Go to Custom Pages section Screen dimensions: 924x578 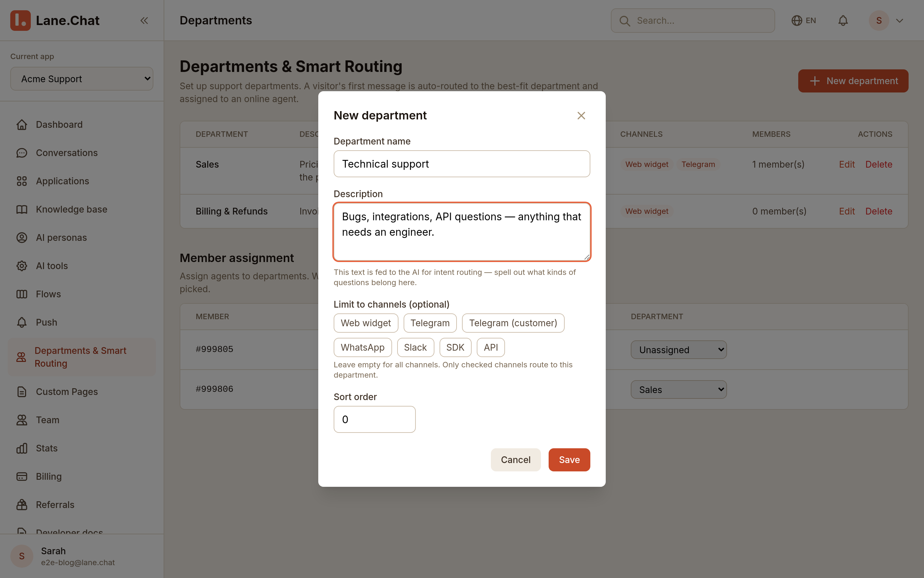pyautogui.click(x=82, y=392)
